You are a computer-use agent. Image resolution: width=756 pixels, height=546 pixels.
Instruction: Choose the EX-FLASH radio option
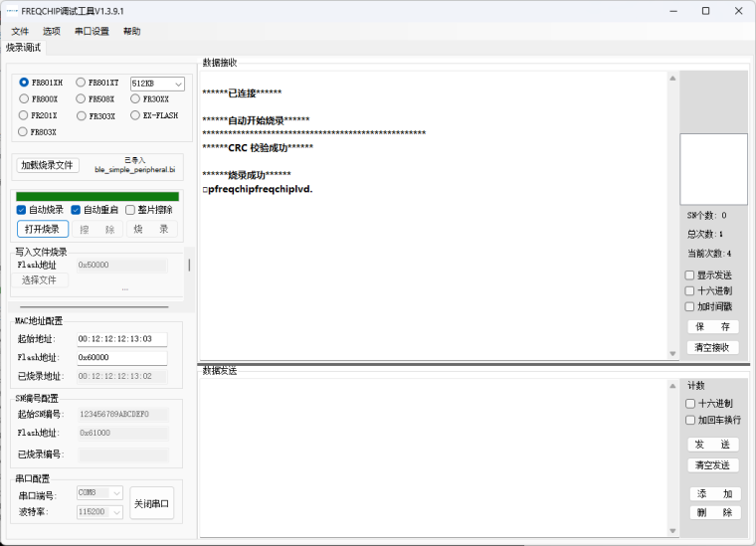click(x=135, y=115)
